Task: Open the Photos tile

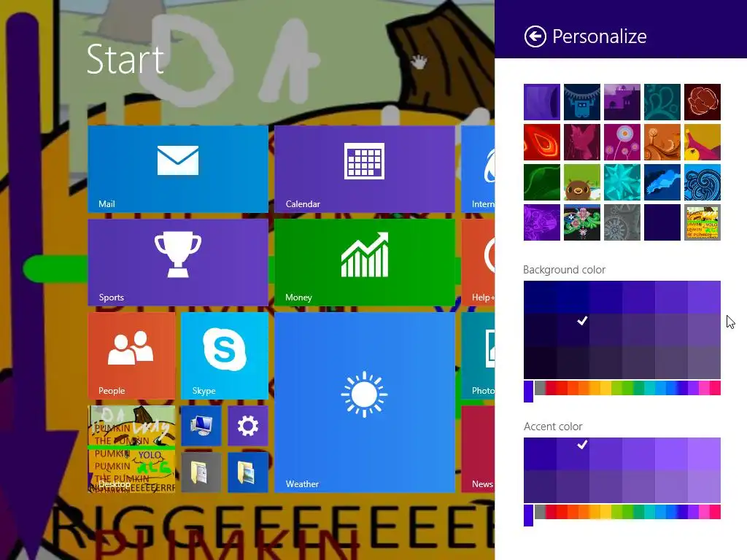Action: tap(478, 356)
